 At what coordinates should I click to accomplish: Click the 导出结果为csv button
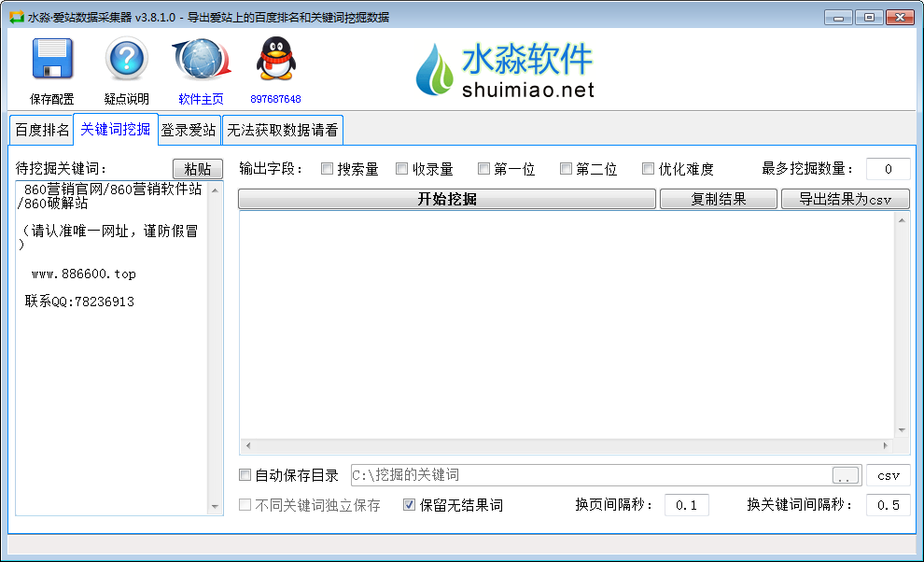pyautogui.click(x=845, y=199)
